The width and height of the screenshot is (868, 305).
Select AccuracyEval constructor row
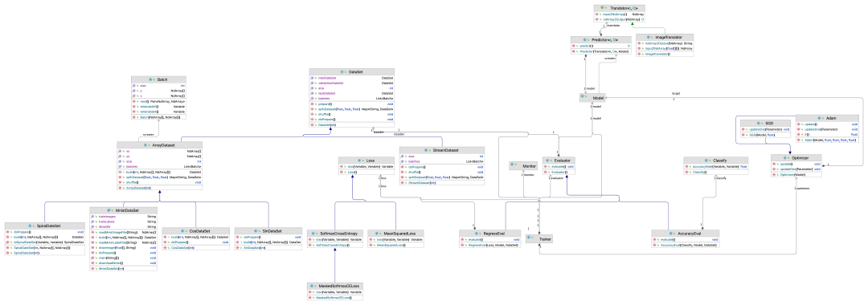coord(686,245)
